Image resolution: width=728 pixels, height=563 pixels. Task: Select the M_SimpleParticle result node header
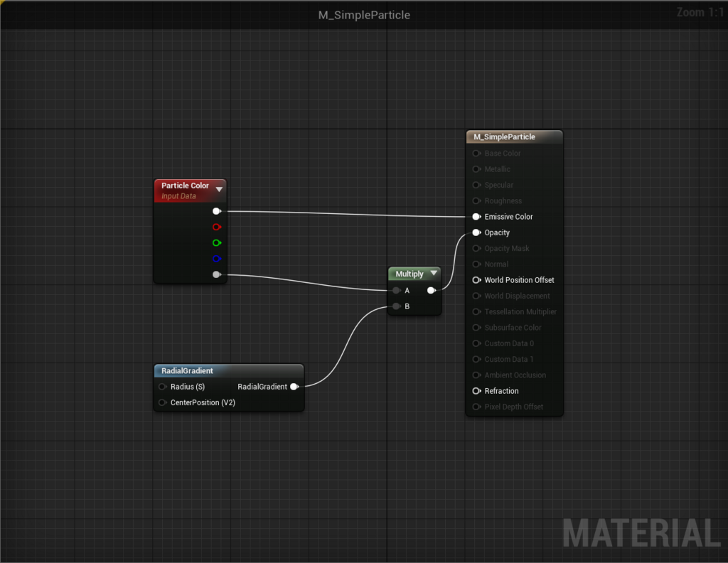pyautogui.click(x=515, y=137)
